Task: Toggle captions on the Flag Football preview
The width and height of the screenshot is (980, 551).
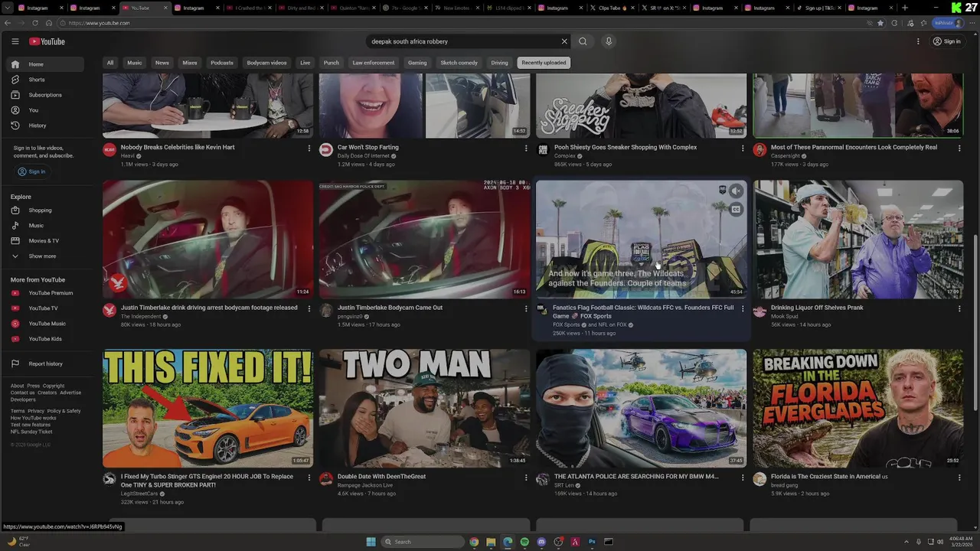Action: click(736, 209)
